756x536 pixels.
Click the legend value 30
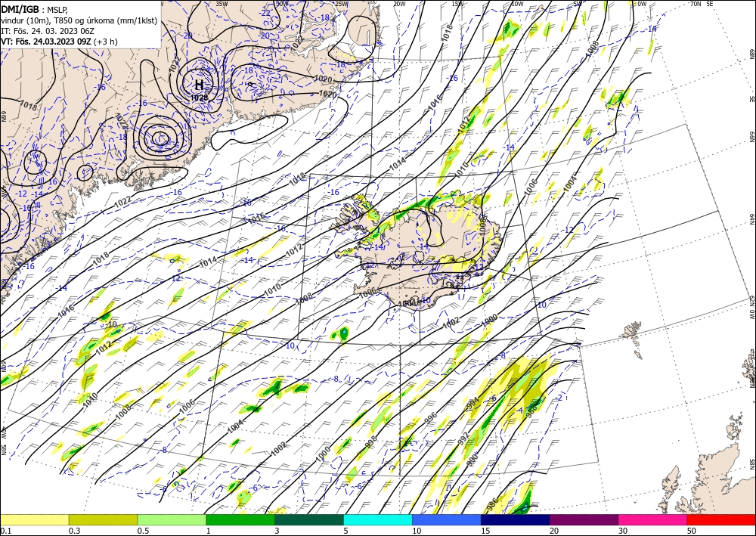click(x=623, y=531)
